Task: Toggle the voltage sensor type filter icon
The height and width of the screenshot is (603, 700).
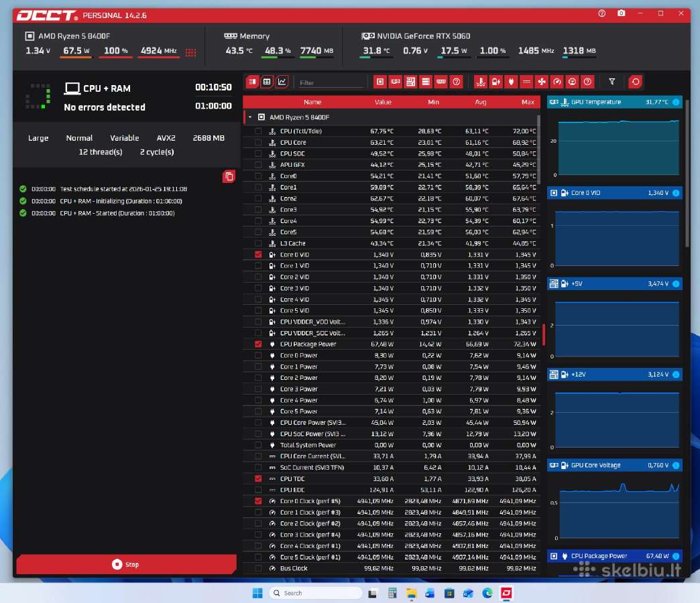Action: pyautogui.click(x=496, y=82)
